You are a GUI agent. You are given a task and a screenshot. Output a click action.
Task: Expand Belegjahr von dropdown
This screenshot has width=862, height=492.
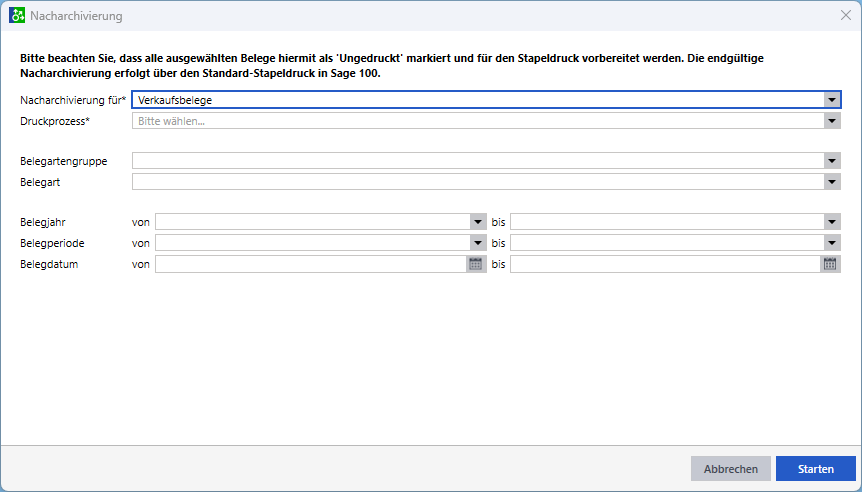(477, 222)
